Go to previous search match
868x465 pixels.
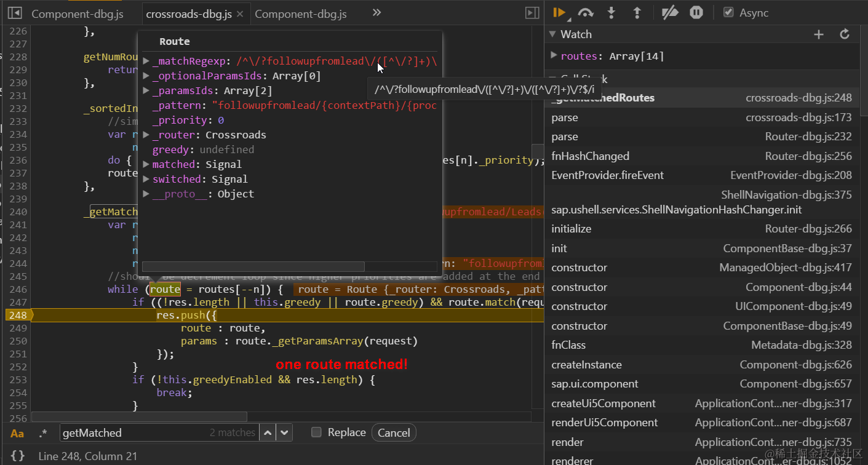click(x=267, y=432)
